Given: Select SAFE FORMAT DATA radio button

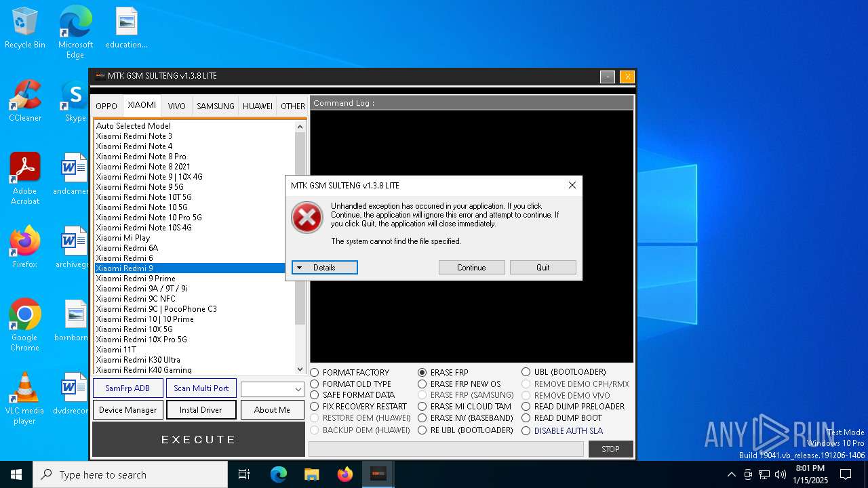Looking at the screenshot, I should click(353, 395).
